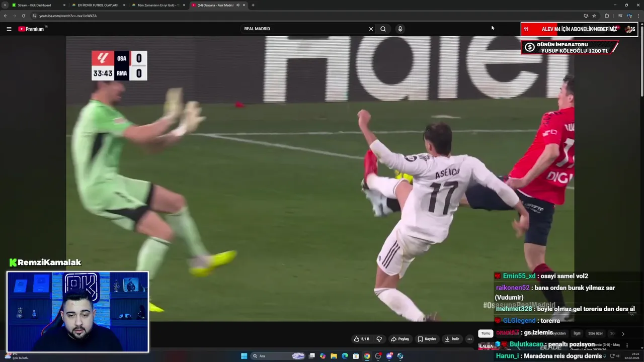Show more filter chips with right chevron
This screenshot has width=644, height=362.
click(x=623, y=333)
